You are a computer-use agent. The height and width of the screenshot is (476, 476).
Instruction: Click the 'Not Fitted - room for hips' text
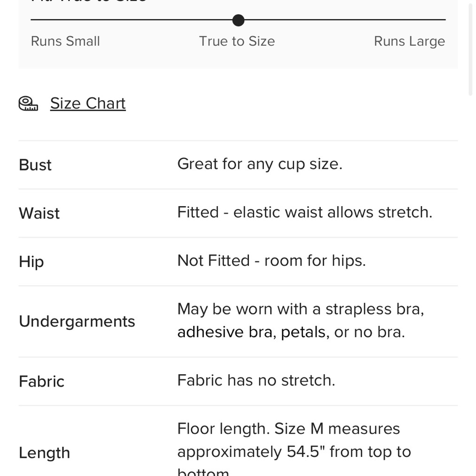point(271,261)
